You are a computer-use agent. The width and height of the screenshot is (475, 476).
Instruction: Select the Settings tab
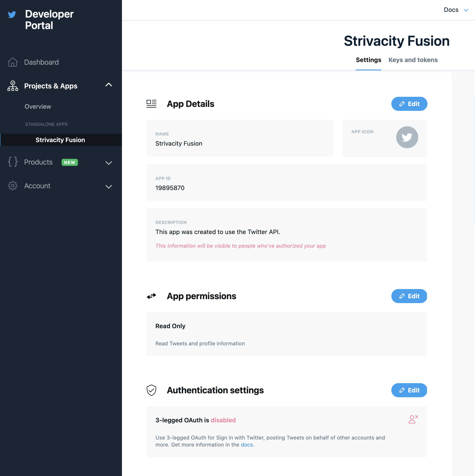tap(368, 60)
